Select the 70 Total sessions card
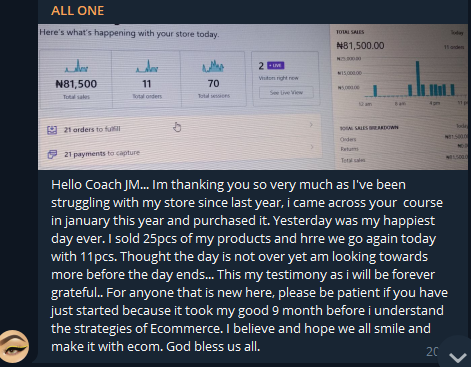 coord(213,79)
